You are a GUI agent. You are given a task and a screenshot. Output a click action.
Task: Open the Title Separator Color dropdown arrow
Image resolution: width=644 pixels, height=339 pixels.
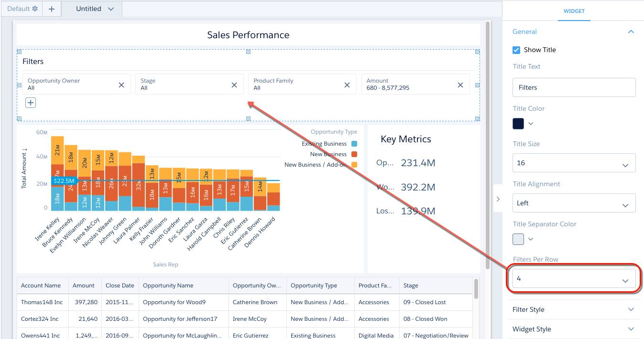point(530,239)
